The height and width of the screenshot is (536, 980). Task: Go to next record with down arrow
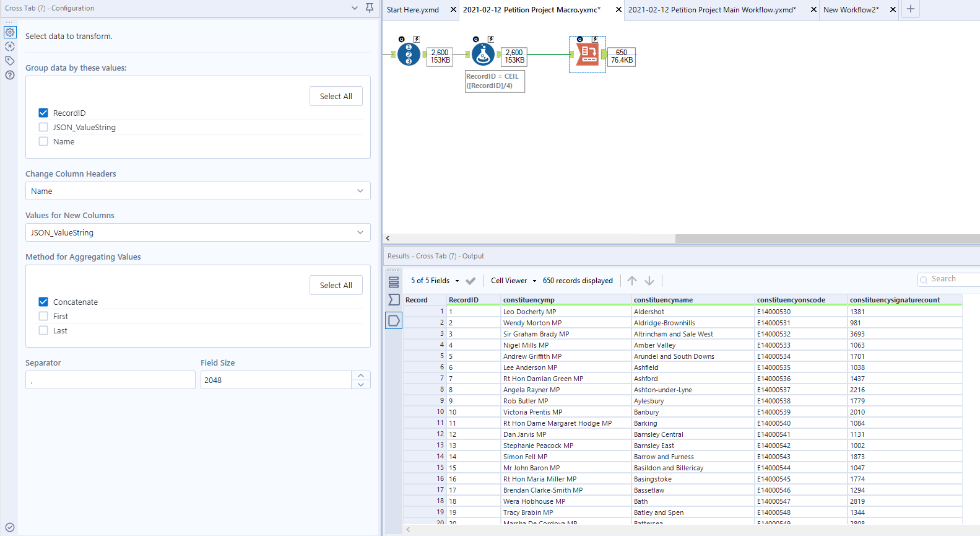pyautogui.click(x=649, y=281)
